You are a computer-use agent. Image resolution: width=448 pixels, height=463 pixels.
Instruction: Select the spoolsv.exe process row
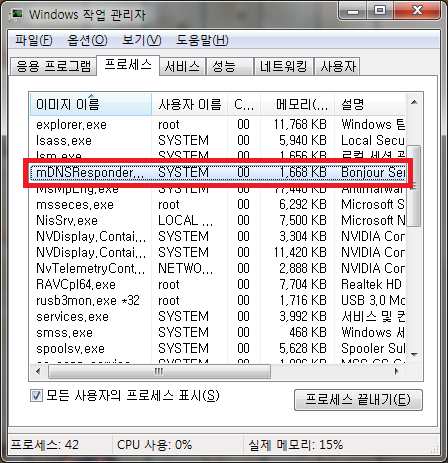[x=218, y=349]
